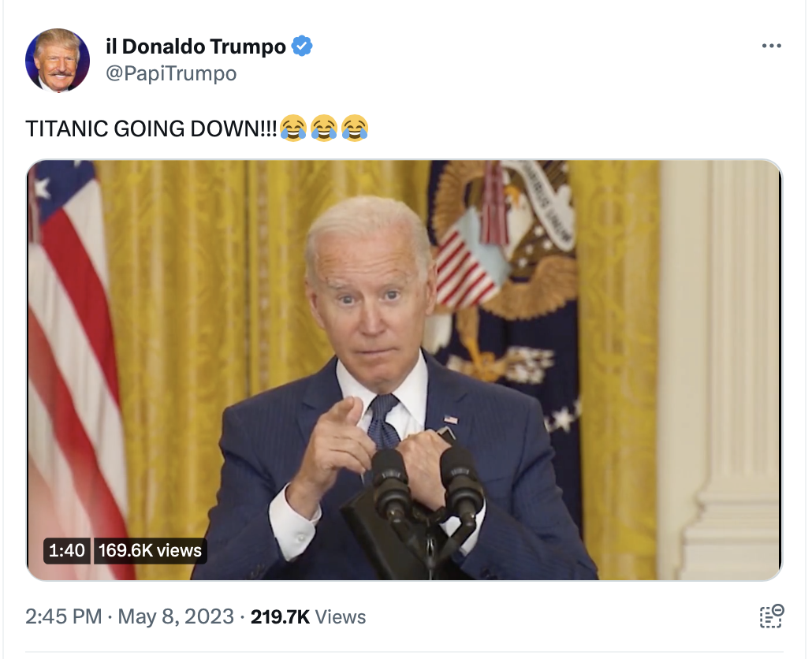Screen dimensions: 812x659
Task: Open the @PapiTrumpo handle link
Action: click(171, 73)
